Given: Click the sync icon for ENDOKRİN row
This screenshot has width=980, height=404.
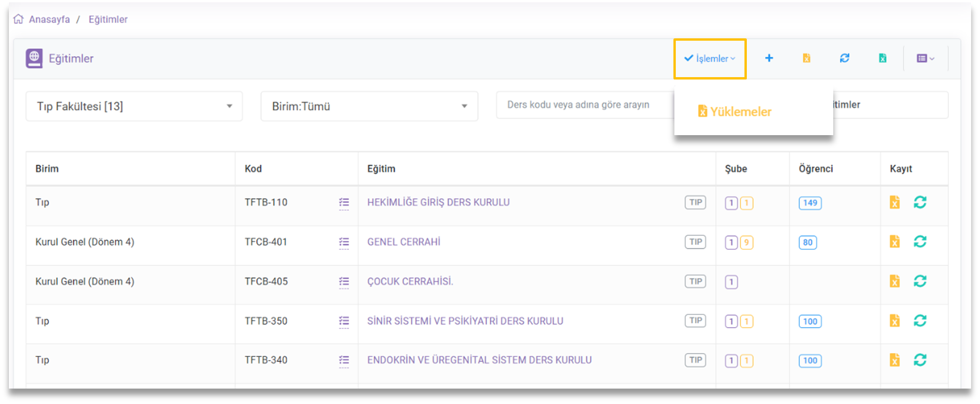Looking at the screenshot, I should (920, 360).
